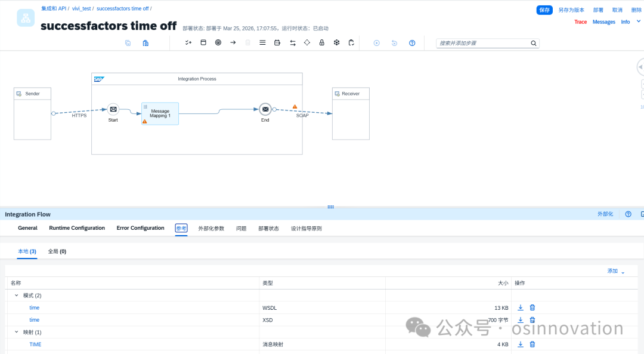Open the 设计指导原则 tab
644x354 pixels.
(x=306, y=228)
